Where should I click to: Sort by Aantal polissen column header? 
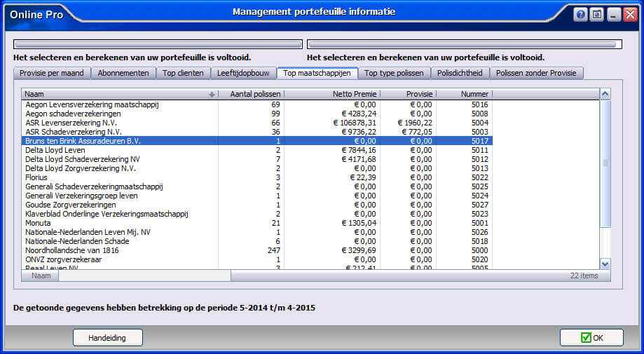pyautogui.click(x=251, y=94)
